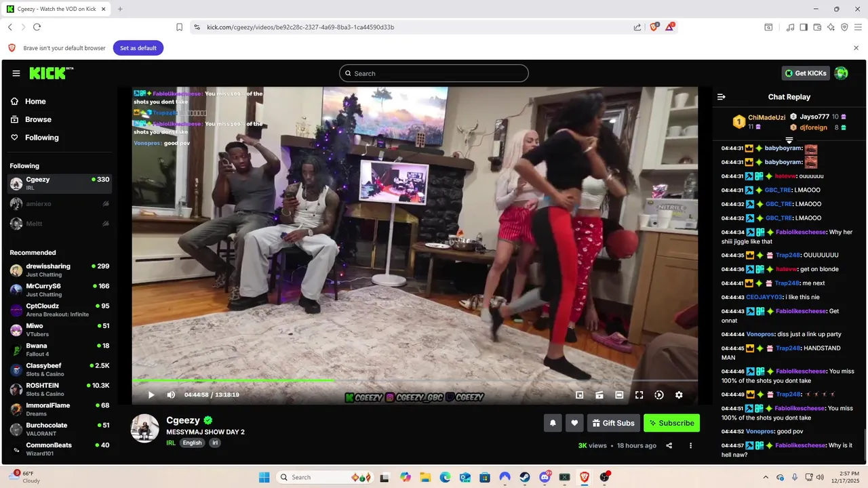The image size is (868, 488).
Task: Open Brave main menu
Action: tap(858, 27)
